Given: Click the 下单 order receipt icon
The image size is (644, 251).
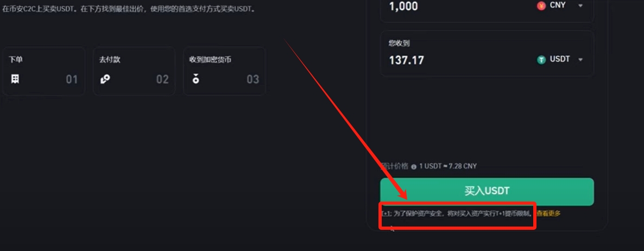Looking at the screenshot, I should pos(15,79).
